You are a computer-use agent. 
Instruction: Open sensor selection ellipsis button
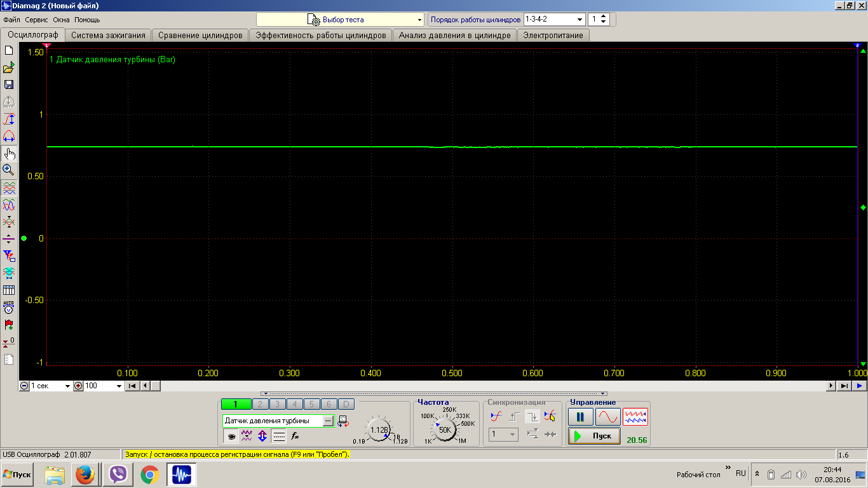pyautogui.click(x=328, y=421)
